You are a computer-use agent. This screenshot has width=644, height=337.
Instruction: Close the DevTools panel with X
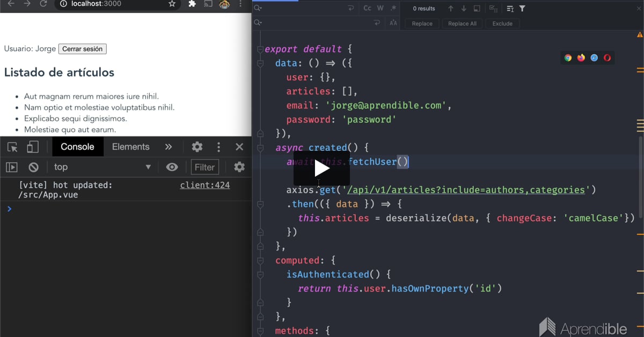239,147
